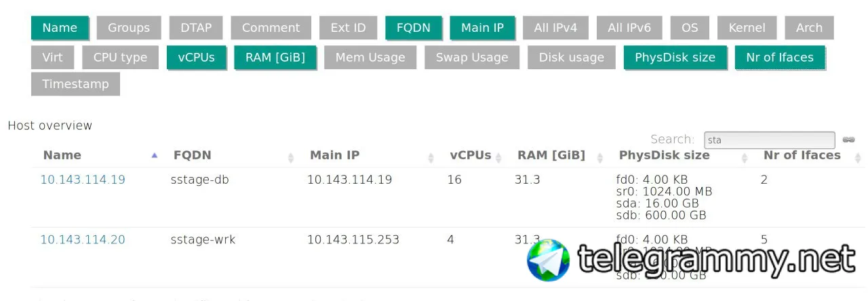The height and width of the screenshot is (301, 868).
Task: Show the Timestamp column
Action: [75, 84]
